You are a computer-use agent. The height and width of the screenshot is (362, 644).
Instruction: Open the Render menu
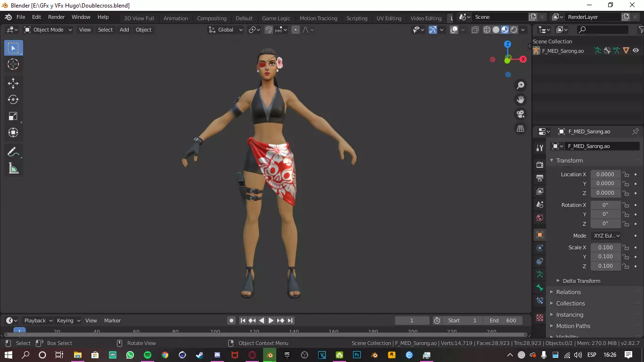[56, 17]
